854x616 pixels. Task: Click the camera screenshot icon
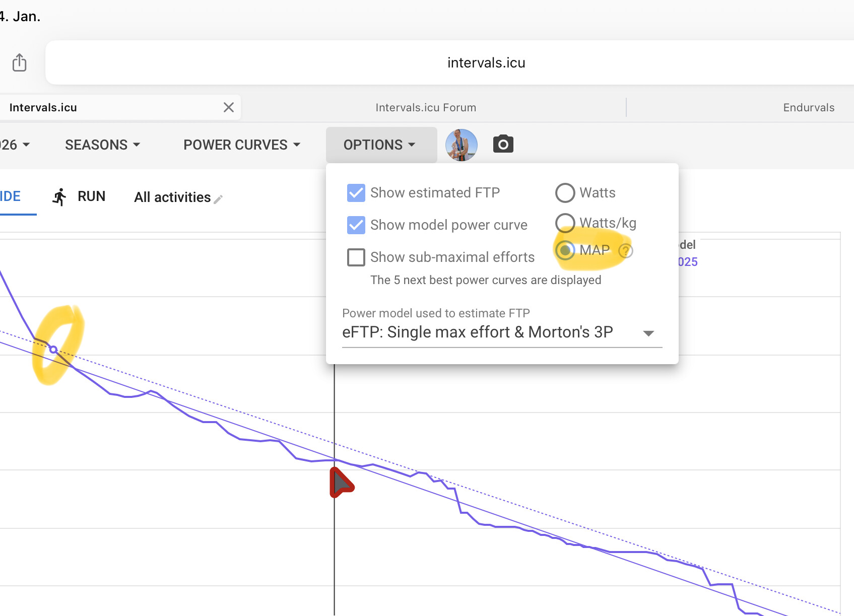[x=503, y=144]
